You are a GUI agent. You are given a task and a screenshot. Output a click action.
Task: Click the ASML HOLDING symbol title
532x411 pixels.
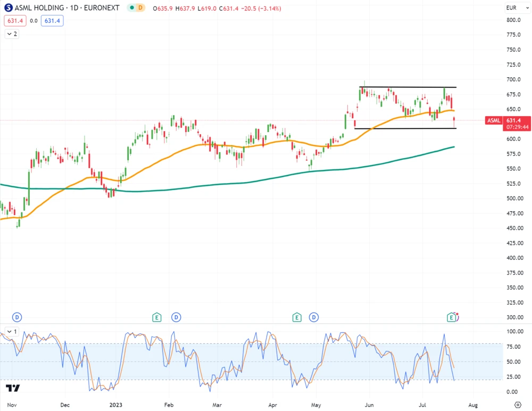pyautogui.click(x=43, y=9)
